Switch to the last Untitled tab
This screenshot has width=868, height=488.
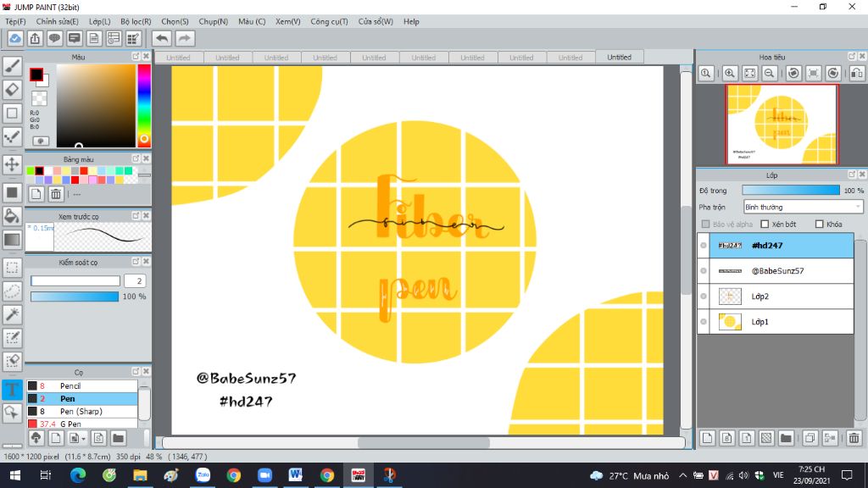[x=620, y=57]
